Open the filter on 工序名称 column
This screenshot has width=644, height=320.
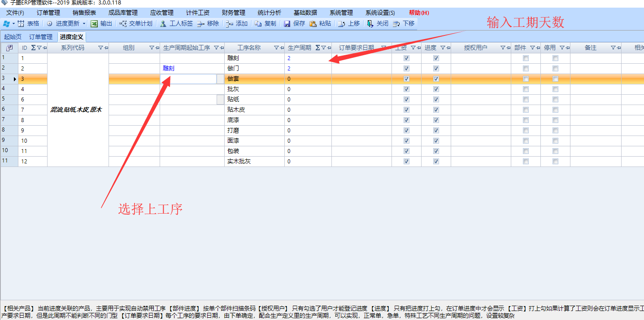[276, 48]
